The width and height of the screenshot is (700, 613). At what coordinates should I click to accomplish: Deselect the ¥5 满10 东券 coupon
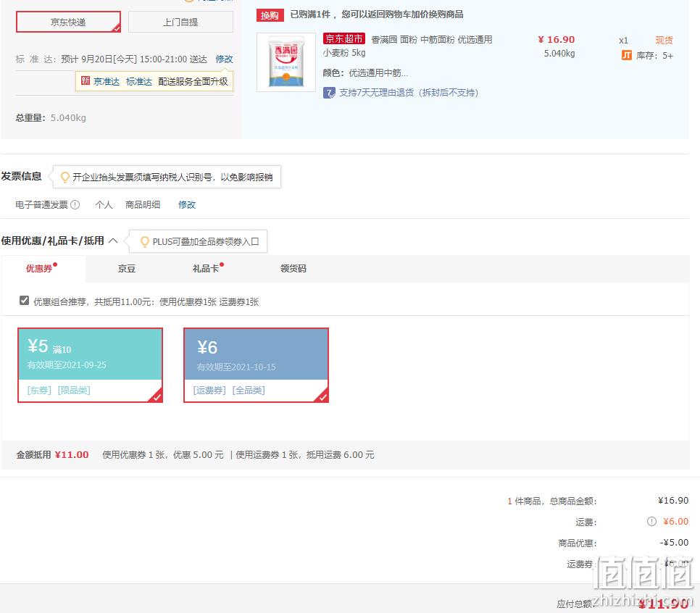[90, 365]
